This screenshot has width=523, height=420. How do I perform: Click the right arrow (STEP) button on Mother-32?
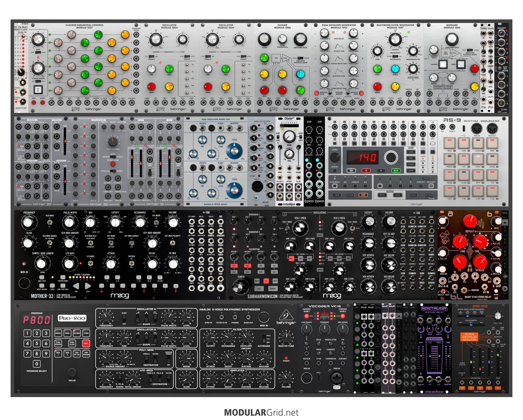(88, 286)
